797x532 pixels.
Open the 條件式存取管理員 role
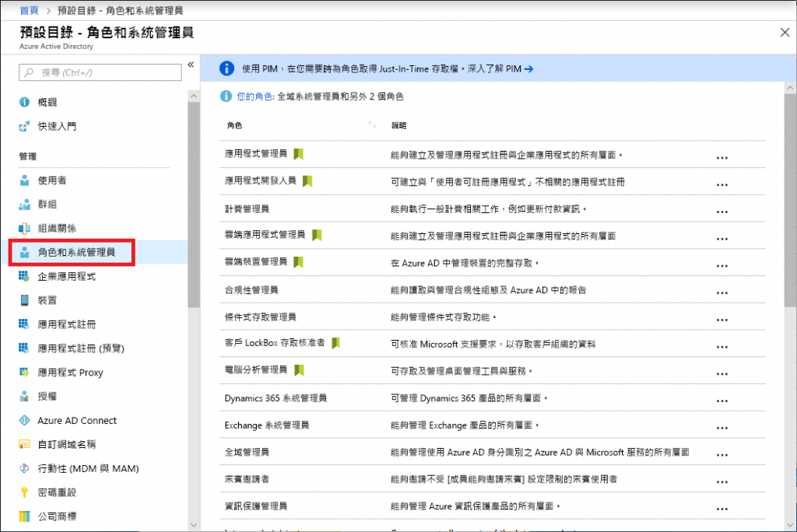click(260, 317)
